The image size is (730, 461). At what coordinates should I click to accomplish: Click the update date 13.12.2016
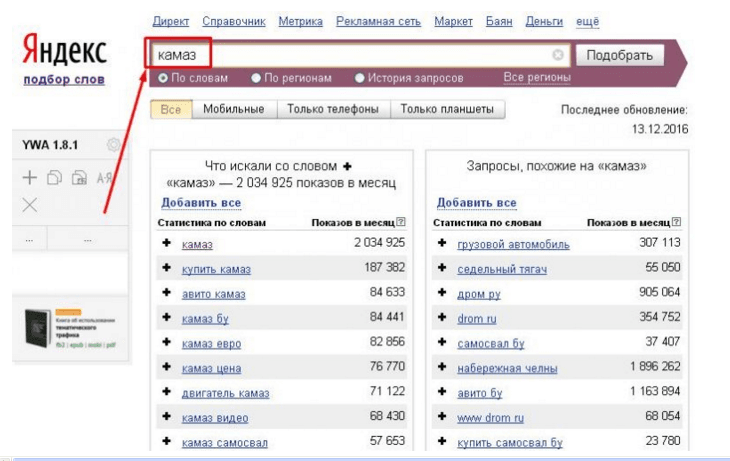[660, 129]
